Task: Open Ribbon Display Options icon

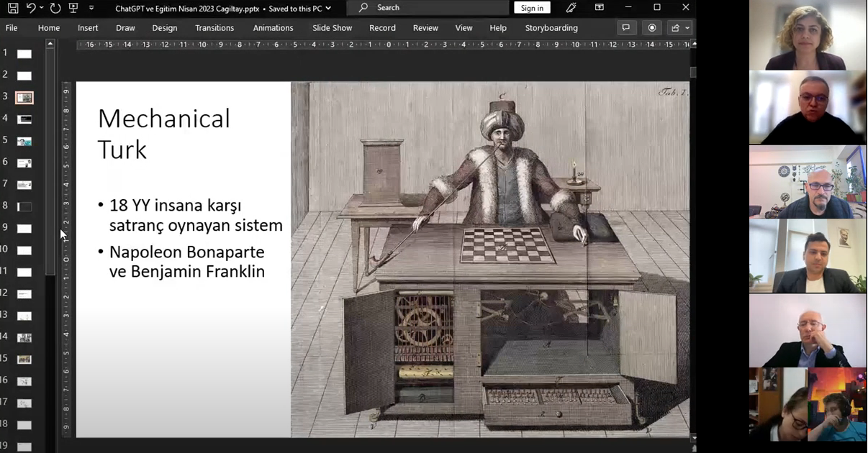Action: pyautogui.click(x=599, y=8)
